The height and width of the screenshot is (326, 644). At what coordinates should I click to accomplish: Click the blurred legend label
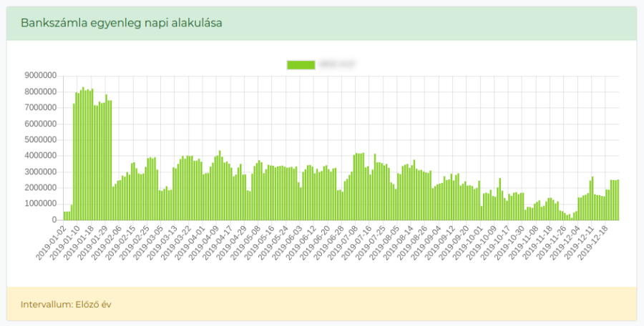(337, 64)
